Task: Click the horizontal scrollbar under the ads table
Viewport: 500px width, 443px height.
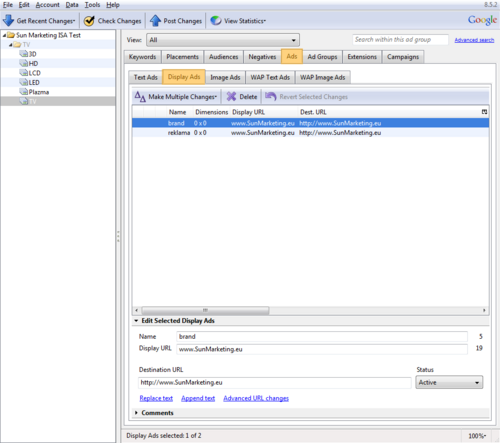Action: pyautogui.click(x=310, y=310)
